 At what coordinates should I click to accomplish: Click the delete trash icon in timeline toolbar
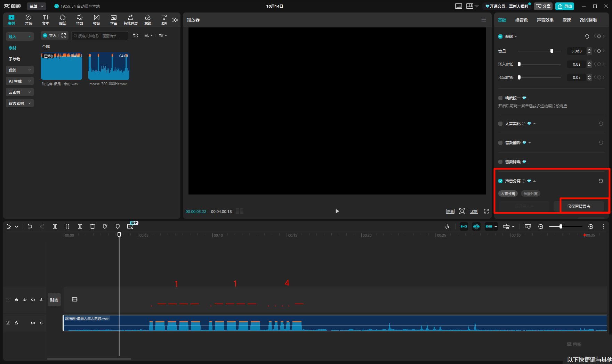click(92, 226)
